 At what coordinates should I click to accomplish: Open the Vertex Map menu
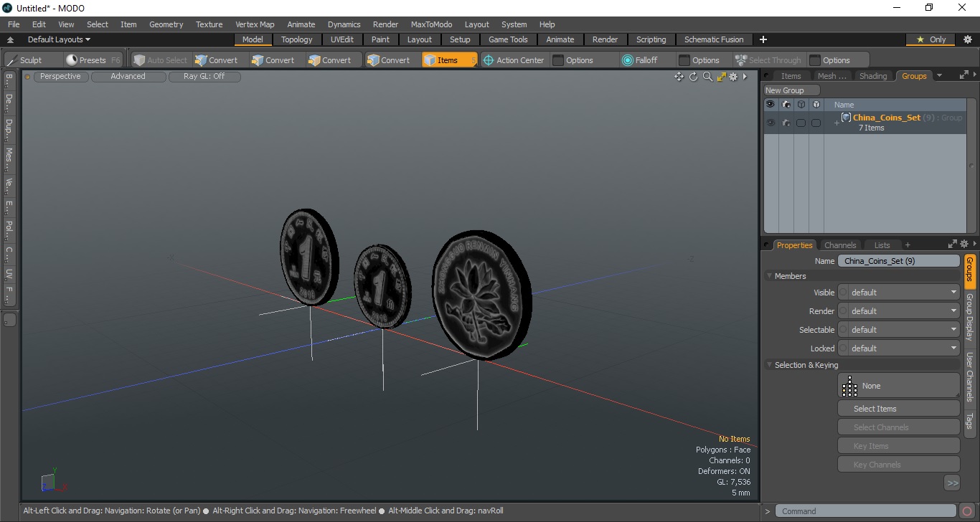click(x=255, y=24)
